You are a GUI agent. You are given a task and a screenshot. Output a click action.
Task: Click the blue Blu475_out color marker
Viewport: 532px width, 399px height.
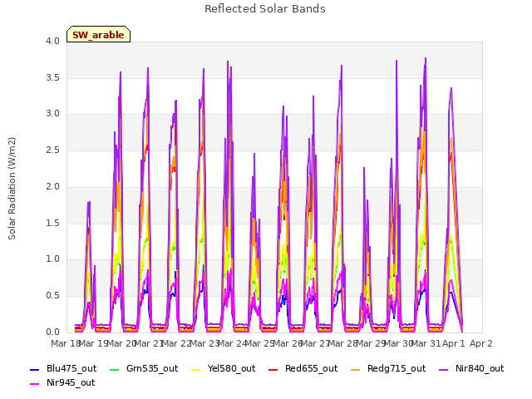point(35,369)
